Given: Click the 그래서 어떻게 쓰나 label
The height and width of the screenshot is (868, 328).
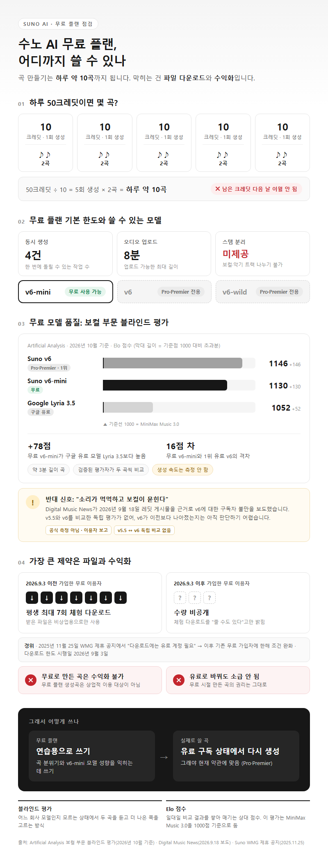Looking at the screenshot, I should click(x=54, y=721).
